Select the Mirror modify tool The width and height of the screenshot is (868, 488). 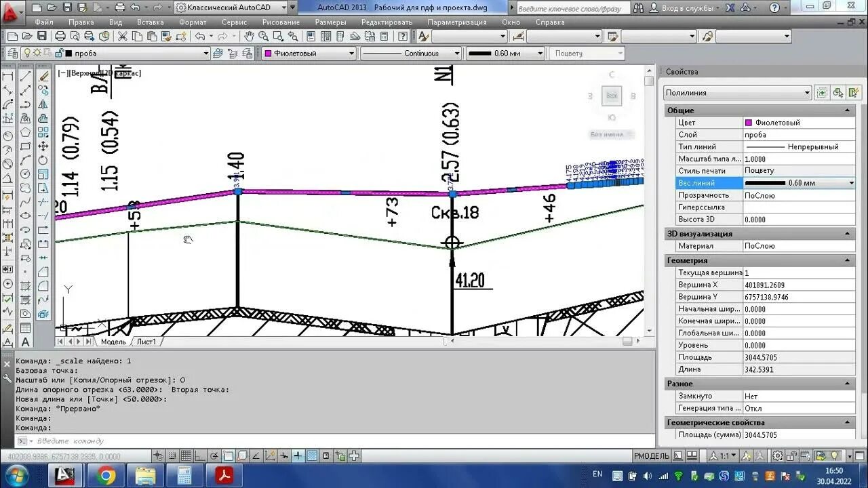(x=43, y=104)
